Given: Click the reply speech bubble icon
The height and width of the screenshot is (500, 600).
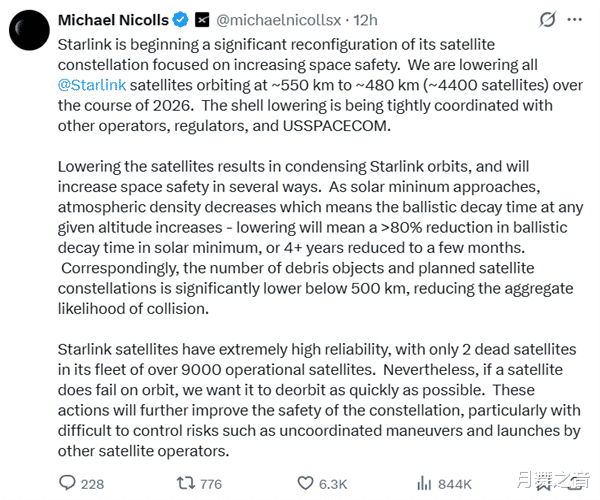Looking at the screenshot, I should click(68, 482).
